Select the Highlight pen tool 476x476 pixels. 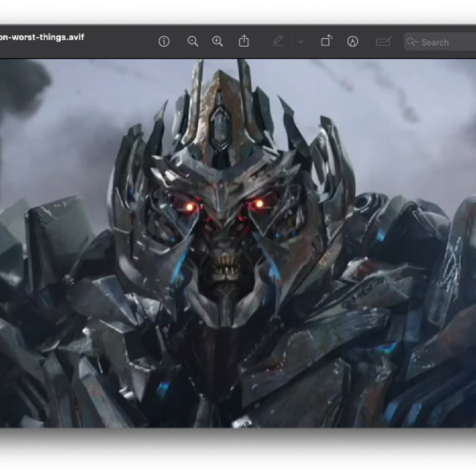tap(278, 41)
